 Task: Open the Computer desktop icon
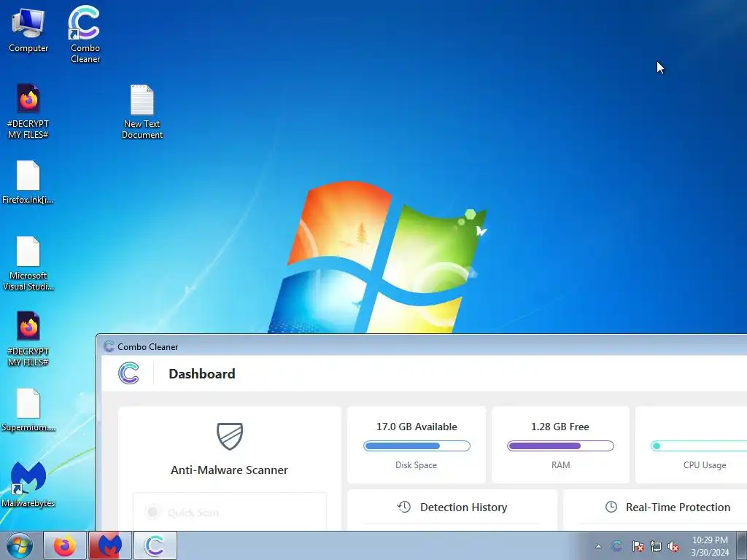(x=28, y=29)
